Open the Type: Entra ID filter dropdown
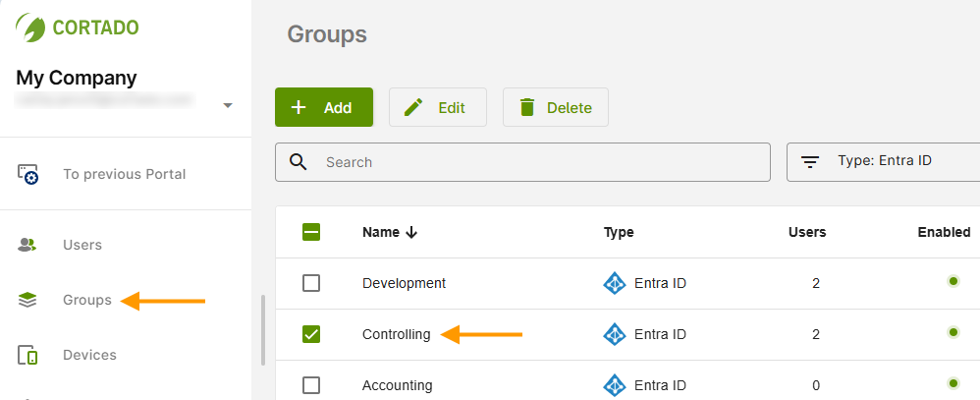 pos(883,162)
